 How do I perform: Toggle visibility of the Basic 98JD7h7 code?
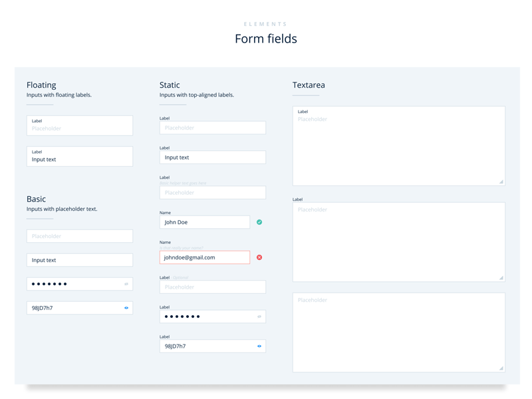(125, 308)
